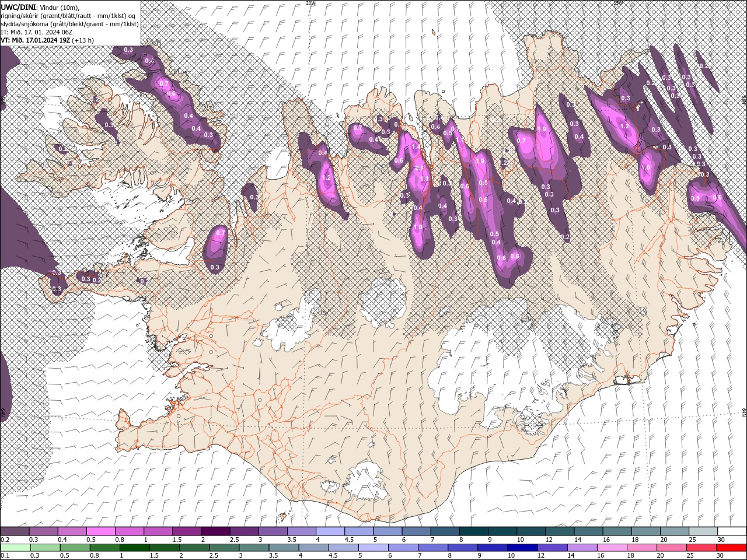The image size is (747, 560).
Task: Click the 'IT: Mið. 17. 01. 2024 06Z' line
Action: [x=36, y=32]
